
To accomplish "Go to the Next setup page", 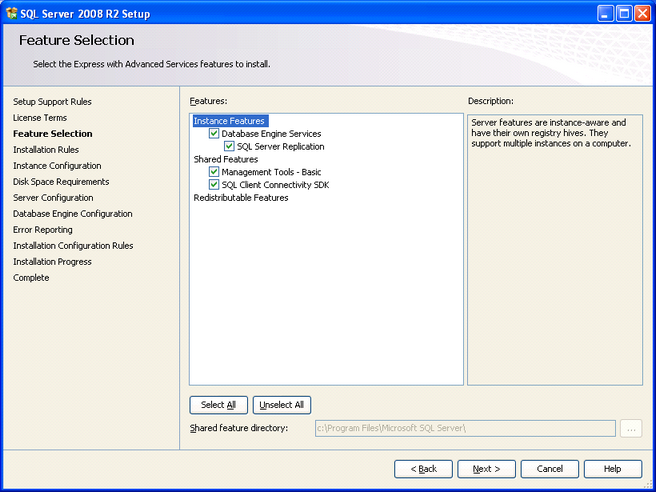I will 487,469.
